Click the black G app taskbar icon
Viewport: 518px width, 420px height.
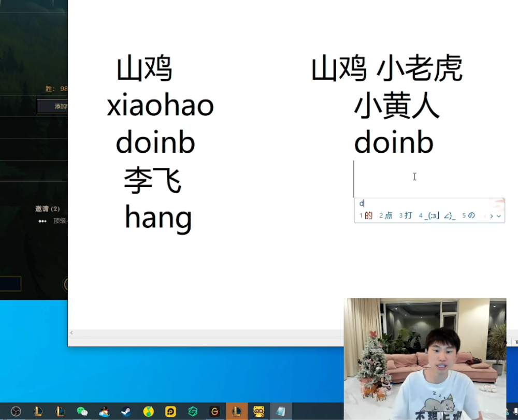[x=214, y=412]
